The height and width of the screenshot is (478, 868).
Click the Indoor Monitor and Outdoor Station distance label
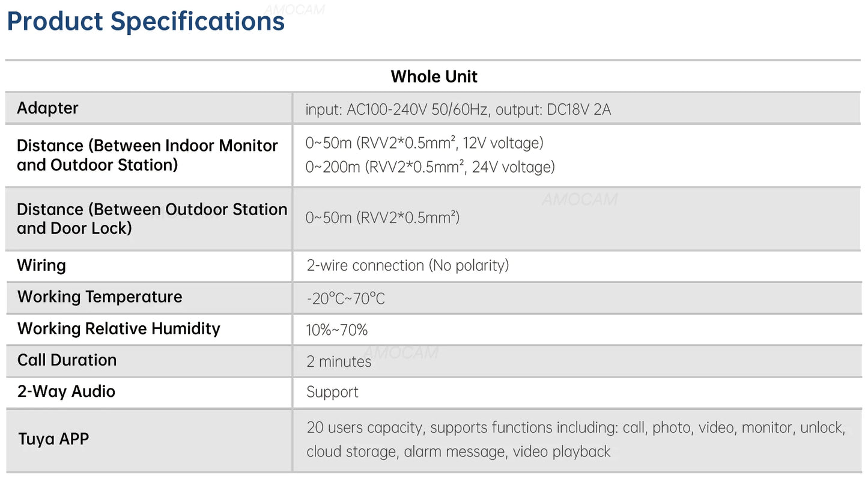147,155
